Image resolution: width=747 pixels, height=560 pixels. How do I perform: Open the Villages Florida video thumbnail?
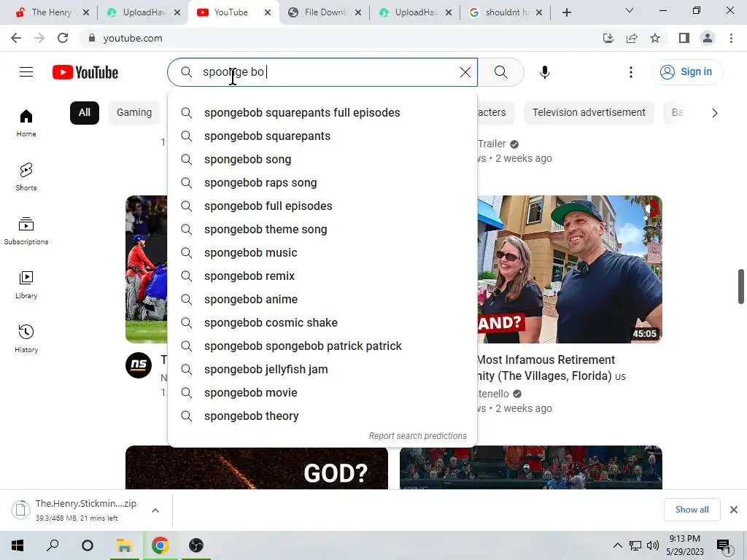[x=570, y=269]
